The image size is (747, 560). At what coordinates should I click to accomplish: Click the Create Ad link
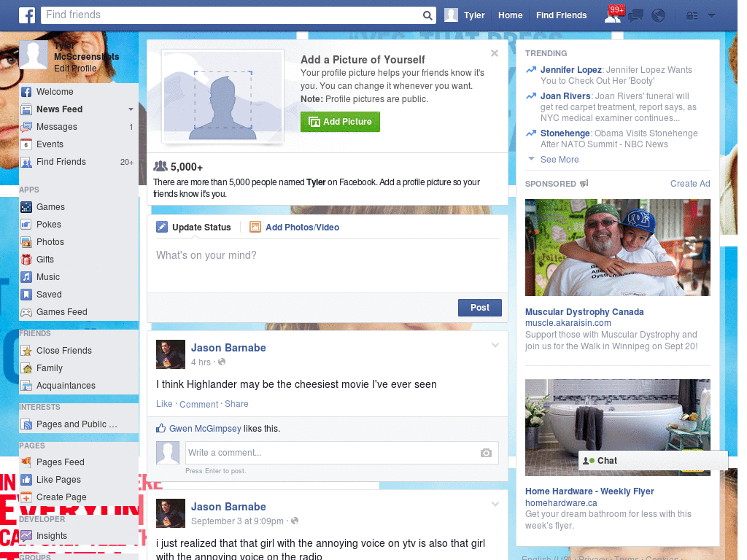click(690, 184)
